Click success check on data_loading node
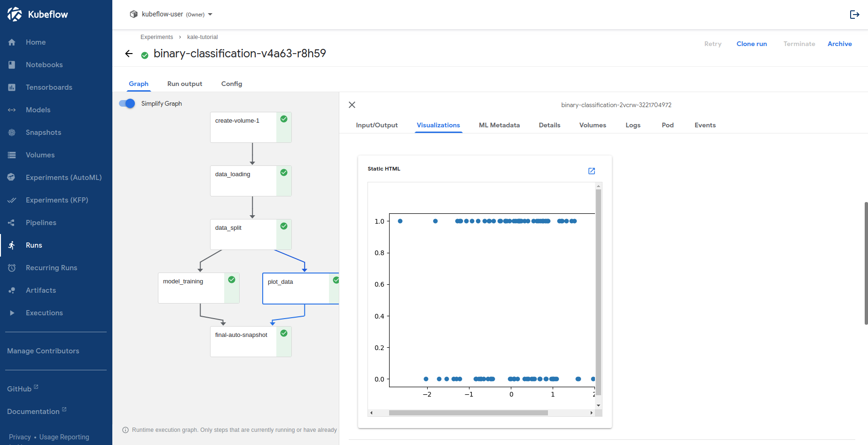This screenshot has width=868, height=445. coord(284,172)
